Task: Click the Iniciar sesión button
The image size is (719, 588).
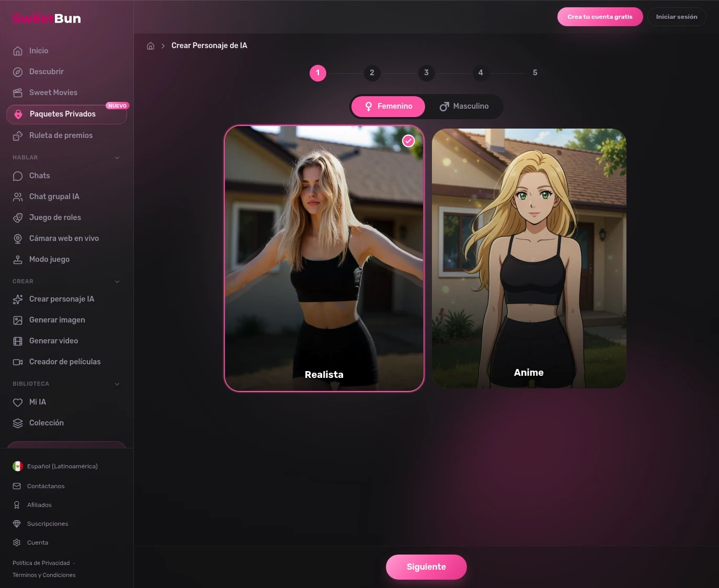Action: (677, 17)
